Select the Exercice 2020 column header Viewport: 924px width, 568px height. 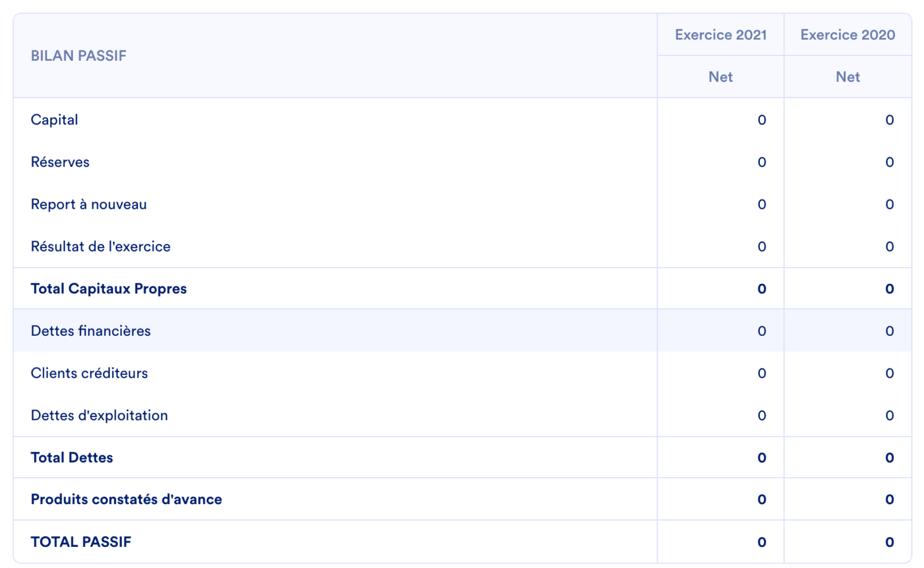pos(848,35)
